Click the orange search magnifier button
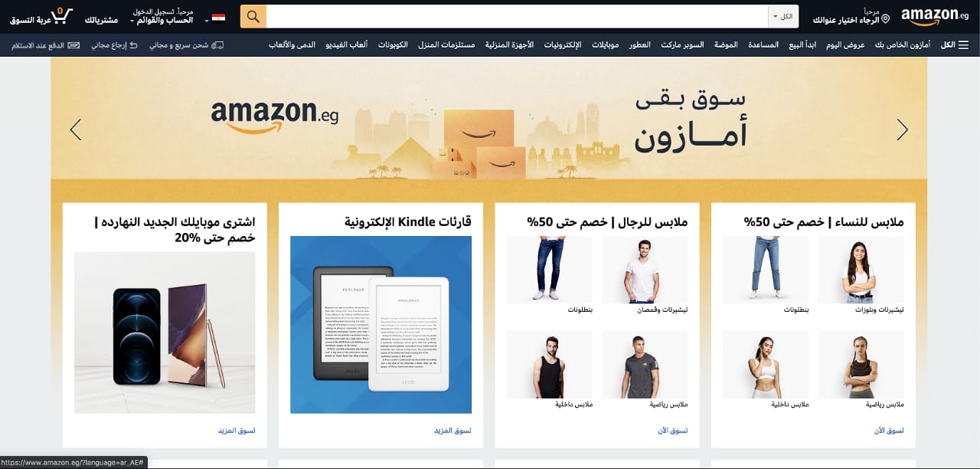Screen dimensions: 980x469 click(x=253, y=16)
